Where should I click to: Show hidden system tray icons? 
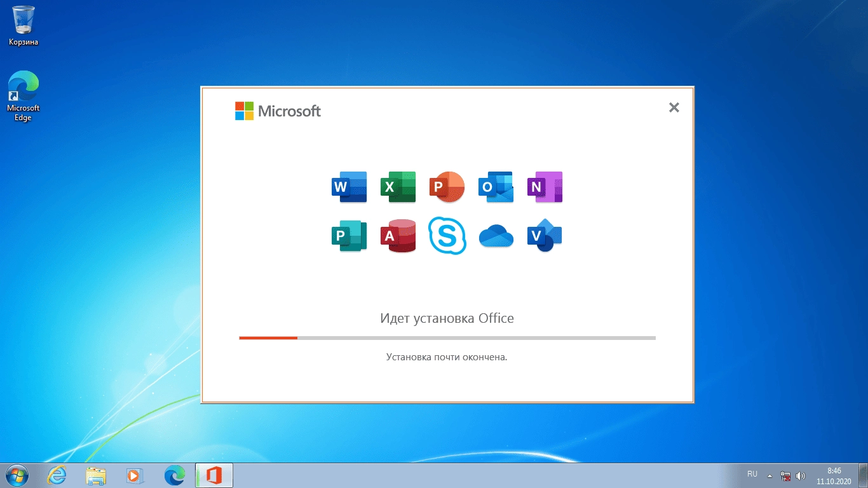pyautogui.click(x=770, y=475)
